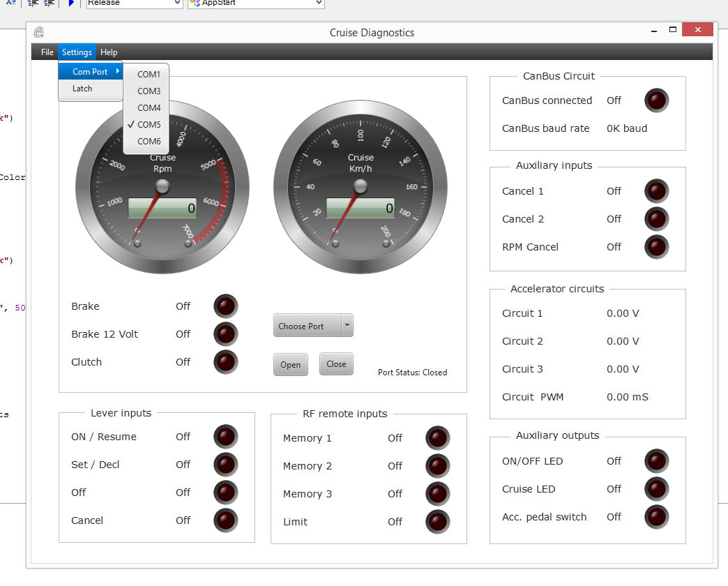Click the RPM Cancel indicator LED
The height and width of the screenshot is (586, 728).
[x=656, y=246]
